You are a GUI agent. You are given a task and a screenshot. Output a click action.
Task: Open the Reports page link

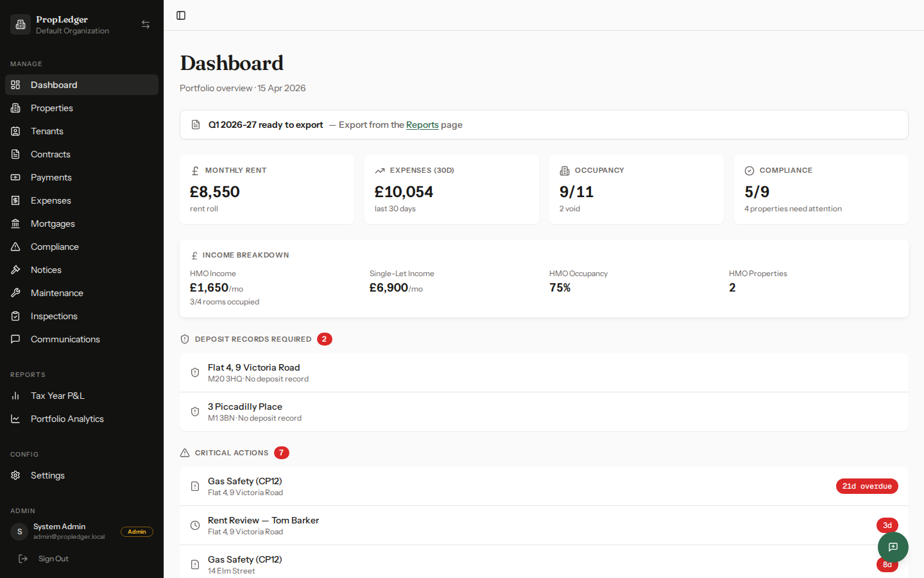tap(422, 125)
